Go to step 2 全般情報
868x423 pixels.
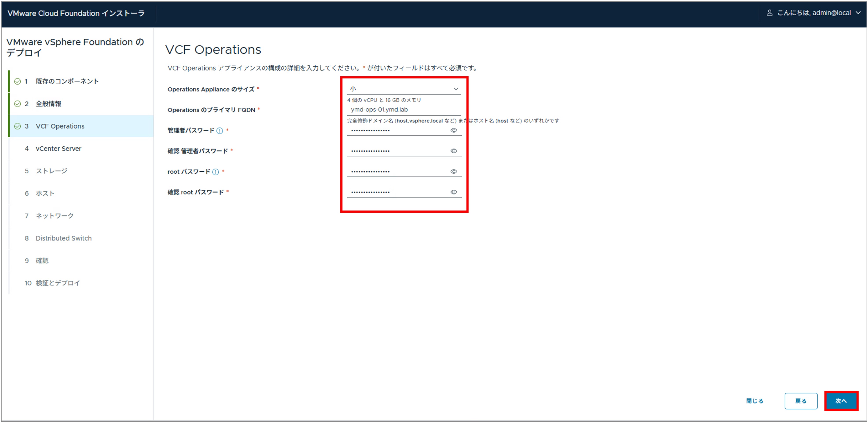tap(81, 104)
